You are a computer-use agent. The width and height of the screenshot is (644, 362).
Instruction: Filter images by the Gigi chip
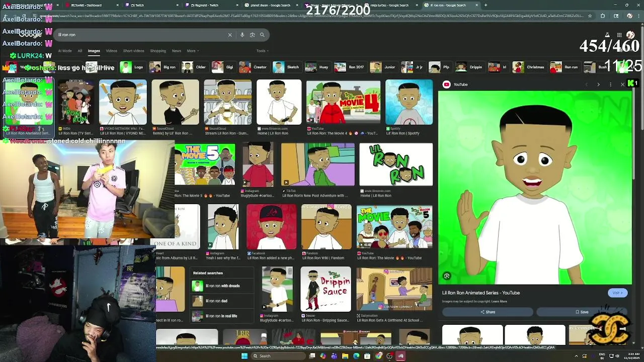coord(224,67)
